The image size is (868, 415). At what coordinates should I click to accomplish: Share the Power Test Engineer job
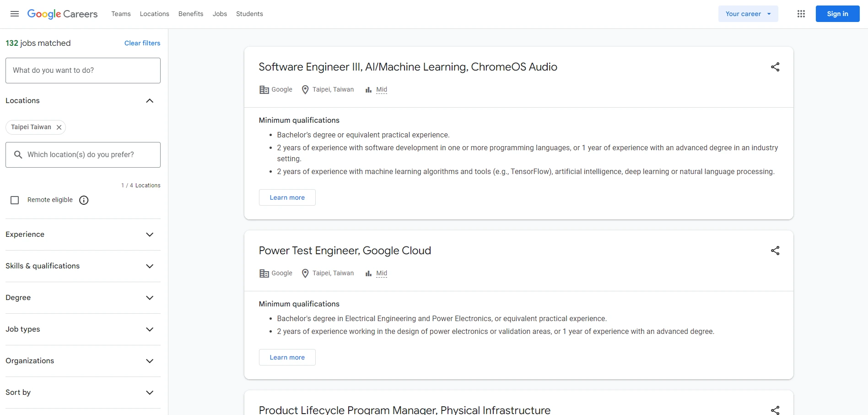tap(775, 251)
